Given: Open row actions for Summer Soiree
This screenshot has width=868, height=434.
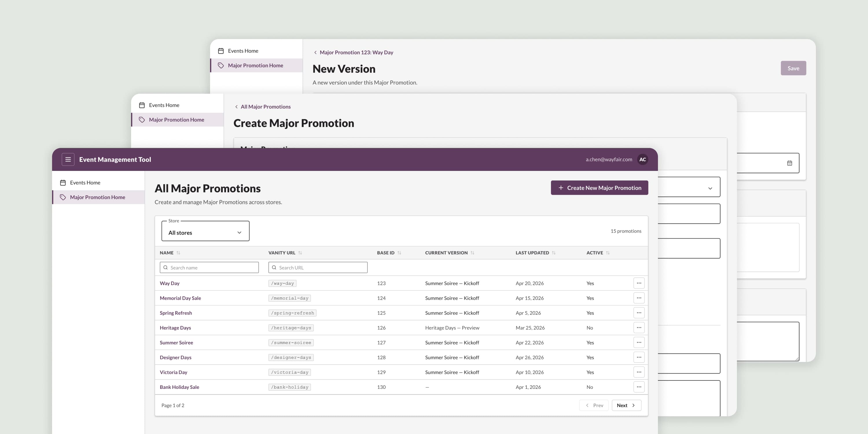Looking at the screenshot, I should [639, 342].
